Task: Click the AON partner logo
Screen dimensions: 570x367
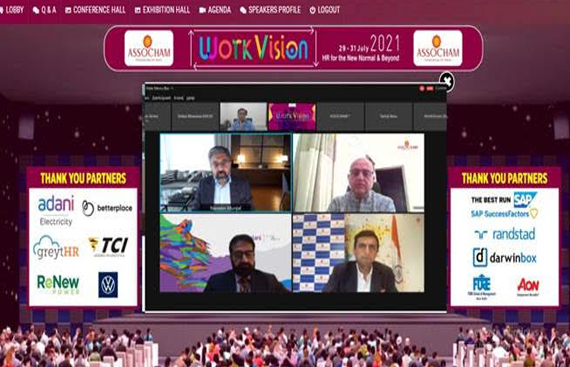Action: [x=528, y=287]
